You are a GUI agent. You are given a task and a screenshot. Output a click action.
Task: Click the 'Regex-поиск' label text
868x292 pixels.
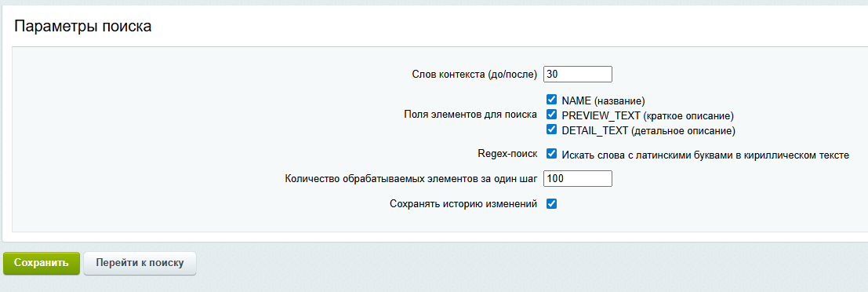507,153
